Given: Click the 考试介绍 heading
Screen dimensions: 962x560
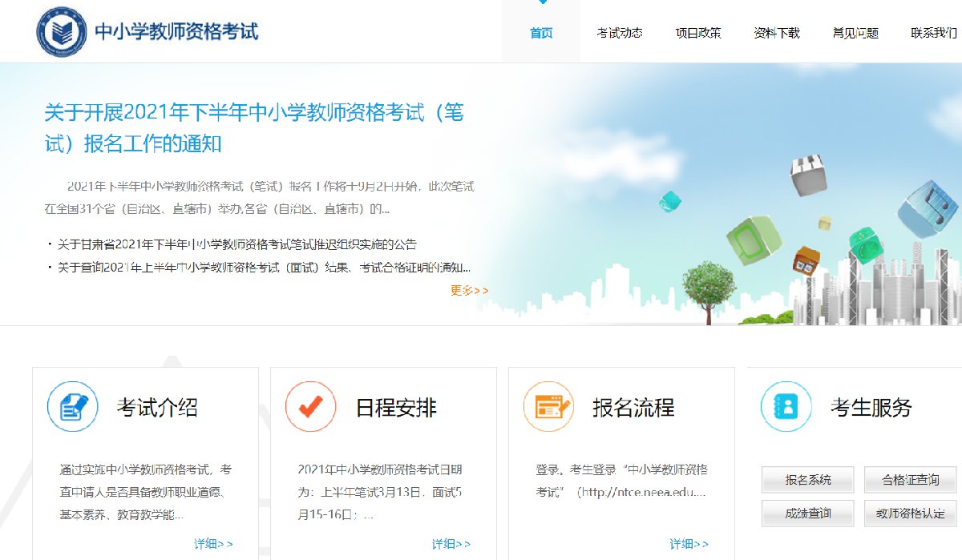Looking at the screenshot, I should pyautogui.click(x=157, y=407).
